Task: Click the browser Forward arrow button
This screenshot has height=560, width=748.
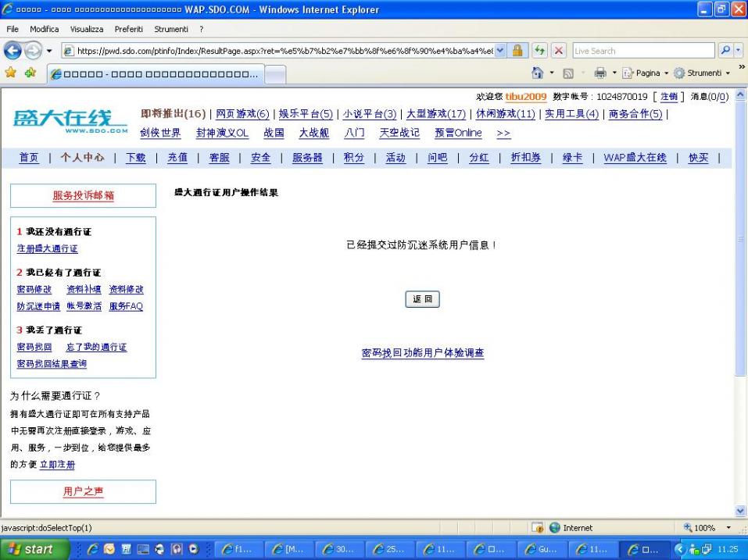Action: click(33, 51)
